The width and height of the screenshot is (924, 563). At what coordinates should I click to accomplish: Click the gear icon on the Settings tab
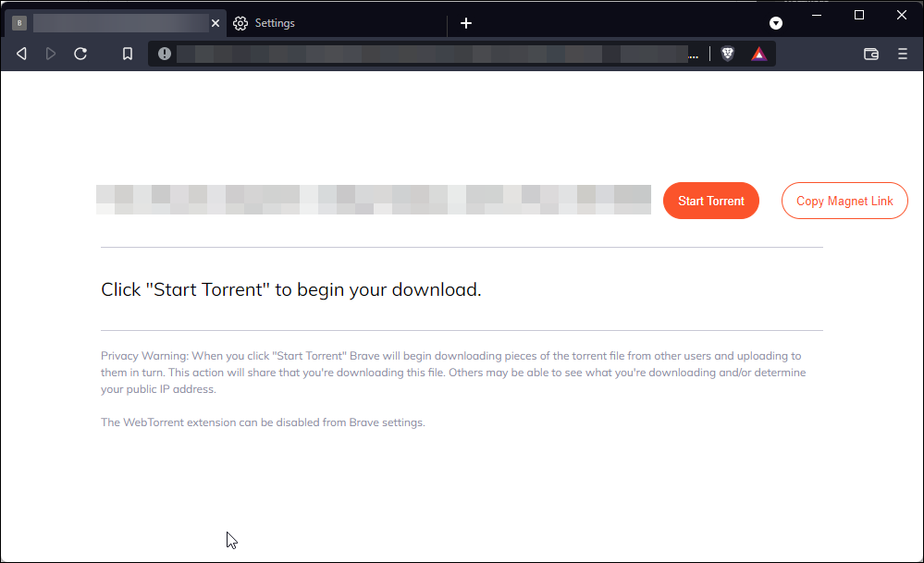pyautogui.click(x=239, y=22)
